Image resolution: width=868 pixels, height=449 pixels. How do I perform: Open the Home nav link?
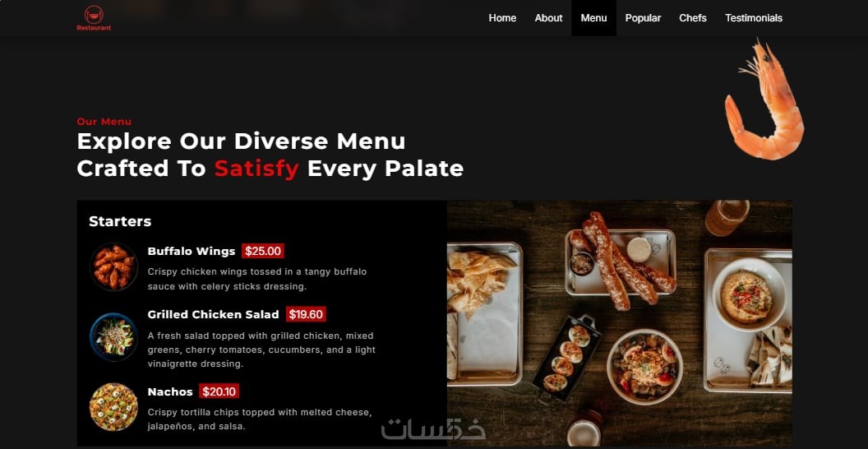tap(502, 18)
